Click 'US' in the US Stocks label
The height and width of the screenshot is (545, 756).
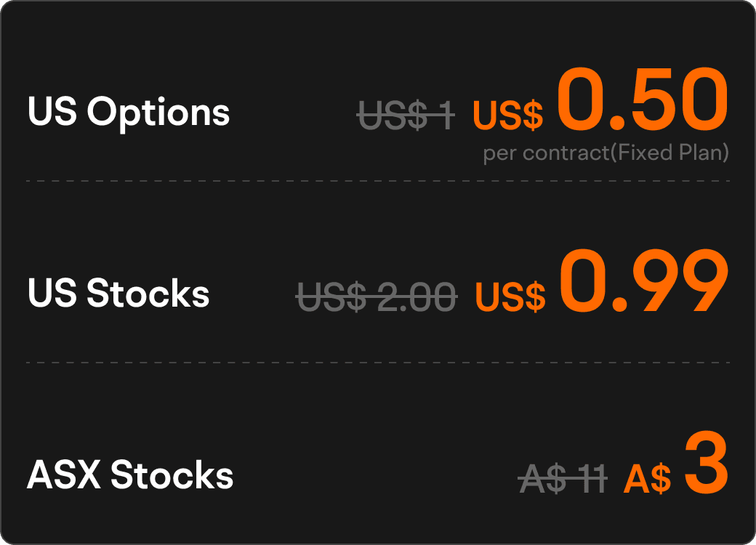[52, 294]
